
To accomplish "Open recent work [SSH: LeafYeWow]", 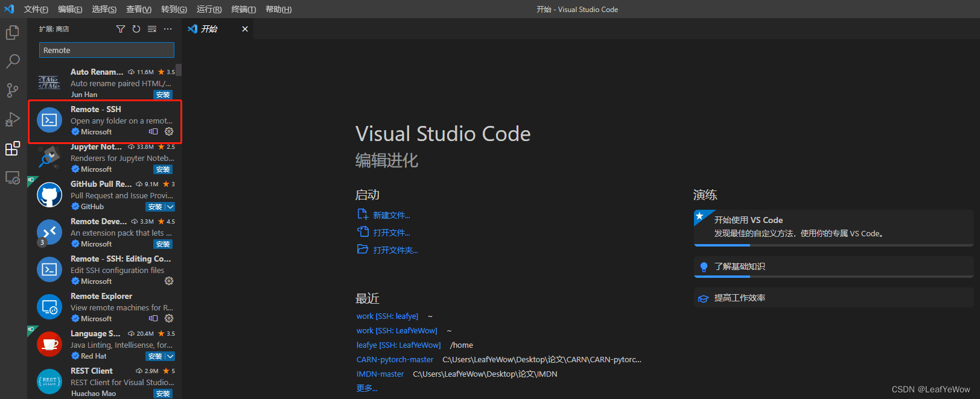I will coord(396,330).
